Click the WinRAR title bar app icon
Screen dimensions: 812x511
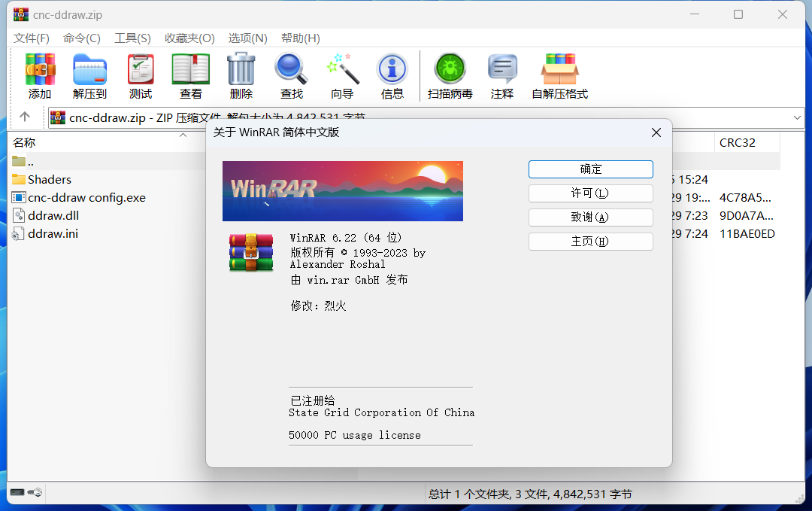[x=21, y=14]
